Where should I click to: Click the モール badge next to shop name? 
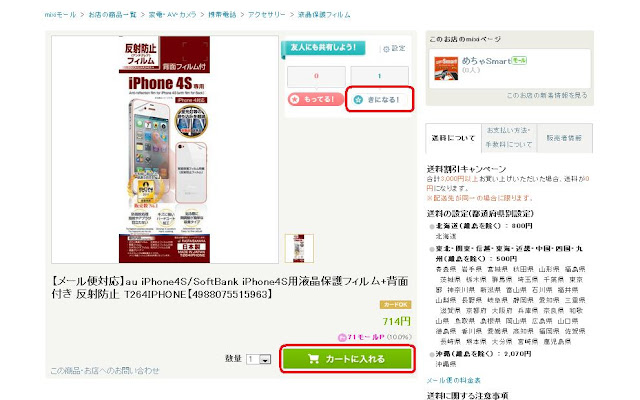[x=519, y=60]
